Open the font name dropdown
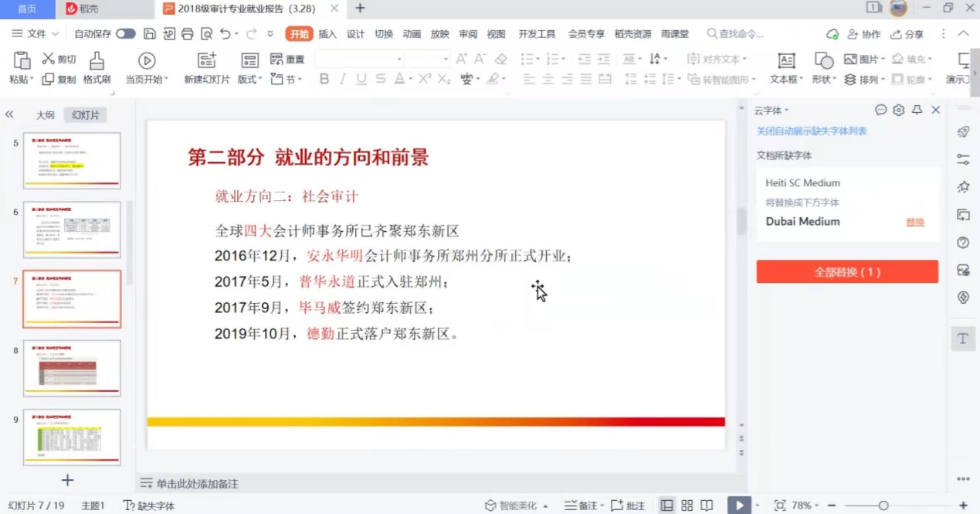This screenshot has width=980, height=514. coord(399,60)
